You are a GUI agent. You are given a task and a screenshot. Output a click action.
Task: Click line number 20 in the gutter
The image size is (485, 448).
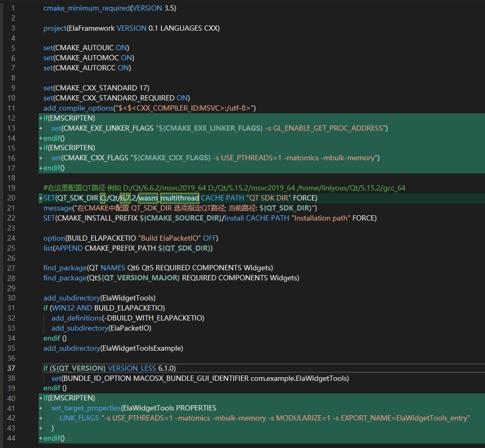12,198
